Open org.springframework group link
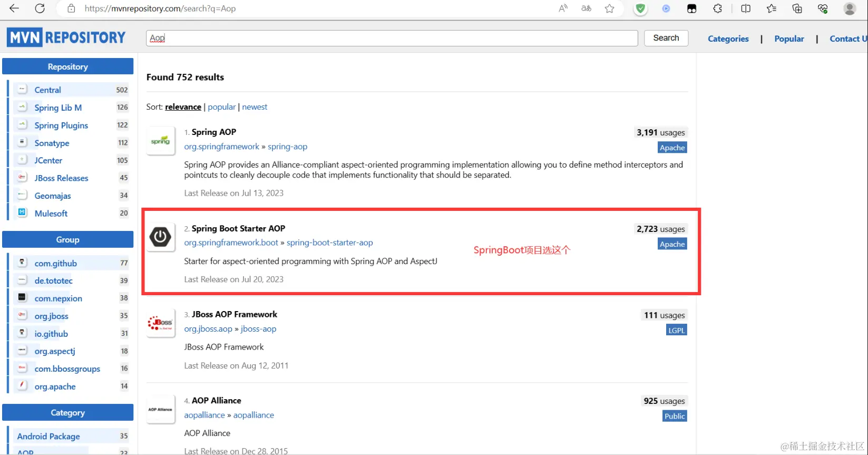Screen dimensions: 868x455 pos(221,147)
